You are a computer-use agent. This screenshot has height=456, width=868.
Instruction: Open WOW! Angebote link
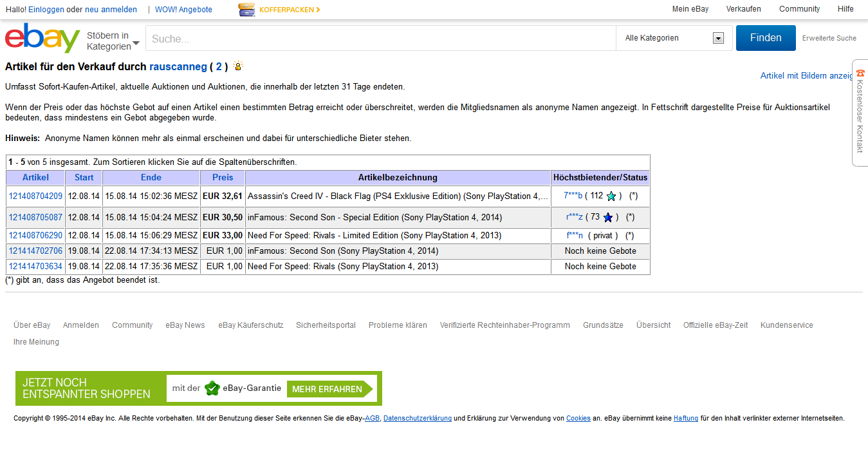183,10
